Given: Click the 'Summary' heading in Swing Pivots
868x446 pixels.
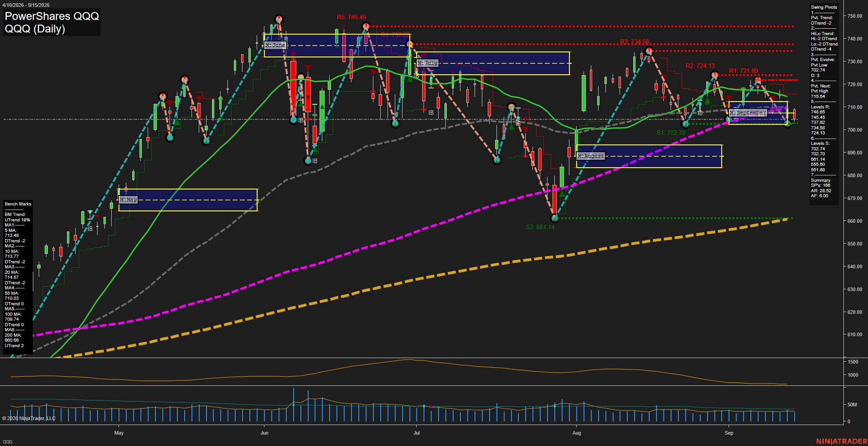Looking at the screenshot, I should pyautogui.click(x=821, y=180).
